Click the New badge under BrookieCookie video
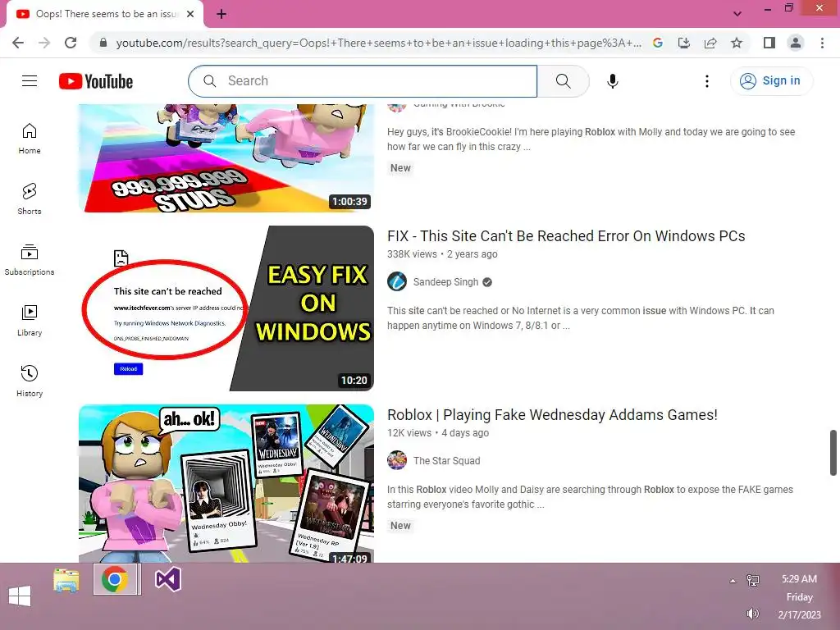Screen dimensions: 840x630 click(x=400, y=167)
